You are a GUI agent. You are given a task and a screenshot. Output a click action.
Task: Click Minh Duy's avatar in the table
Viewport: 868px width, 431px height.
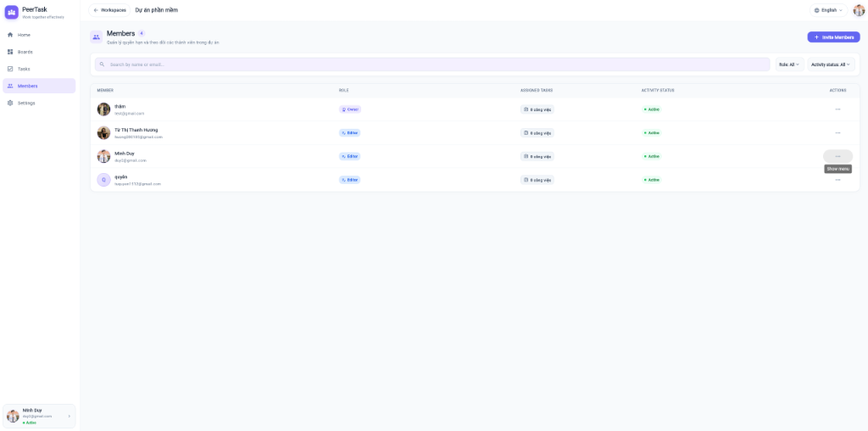click(103, 156)
